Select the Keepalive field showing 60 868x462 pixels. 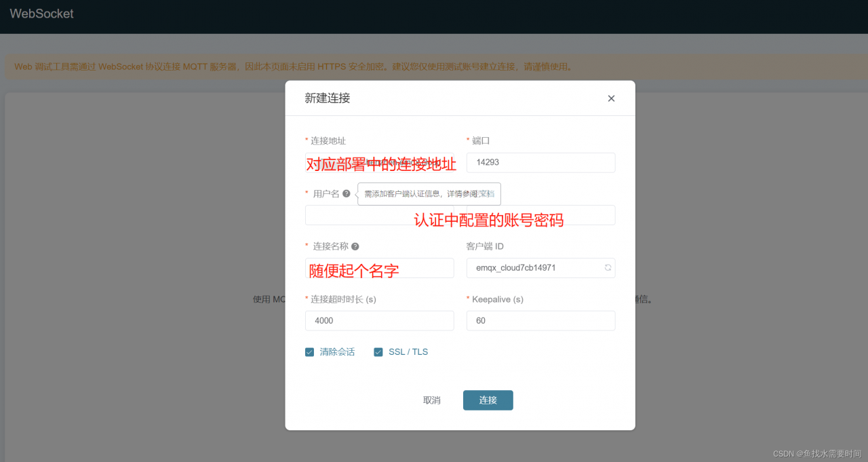[x=540, y=320]
